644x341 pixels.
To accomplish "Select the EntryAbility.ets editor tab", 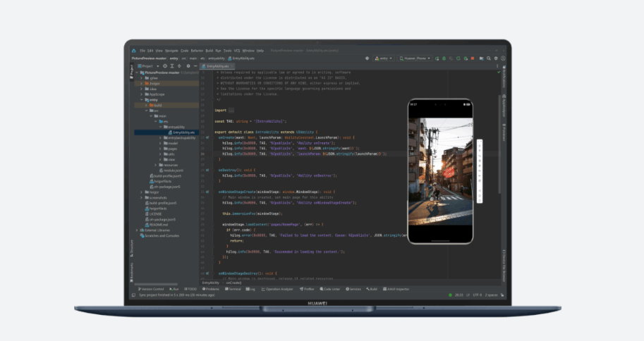I will [x=217, y=66].
